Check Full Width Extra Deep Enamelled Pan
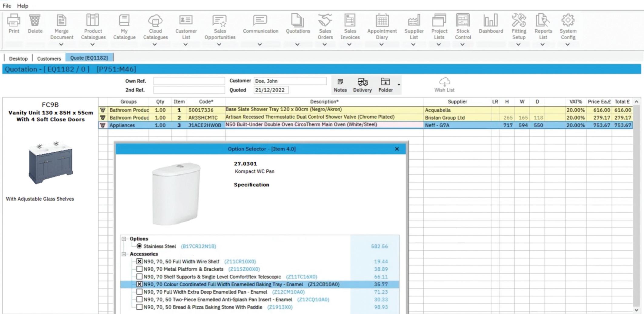Viewport: 644px width, 314px height. point(139,292)
